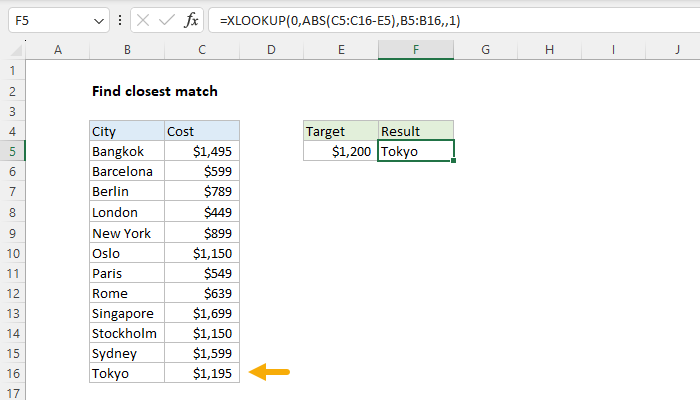Select column G header

[x=486, y=50]
